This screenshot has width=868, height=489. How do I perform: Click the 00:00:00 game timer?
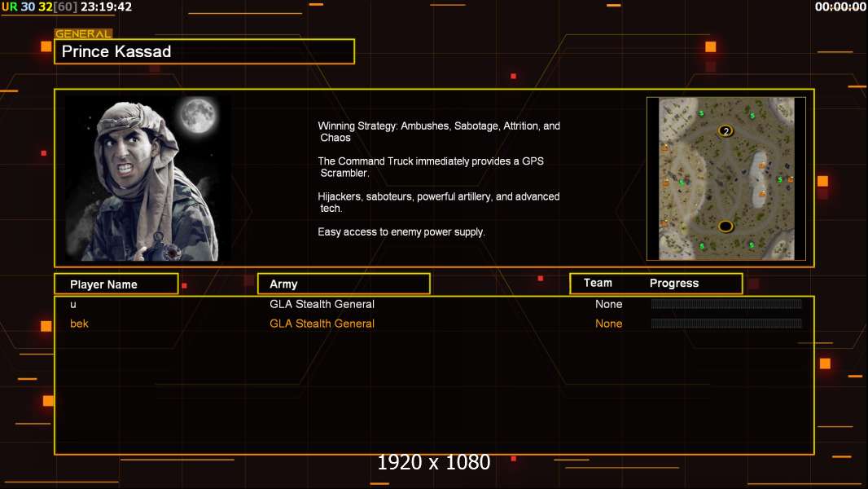coord(840,7)
